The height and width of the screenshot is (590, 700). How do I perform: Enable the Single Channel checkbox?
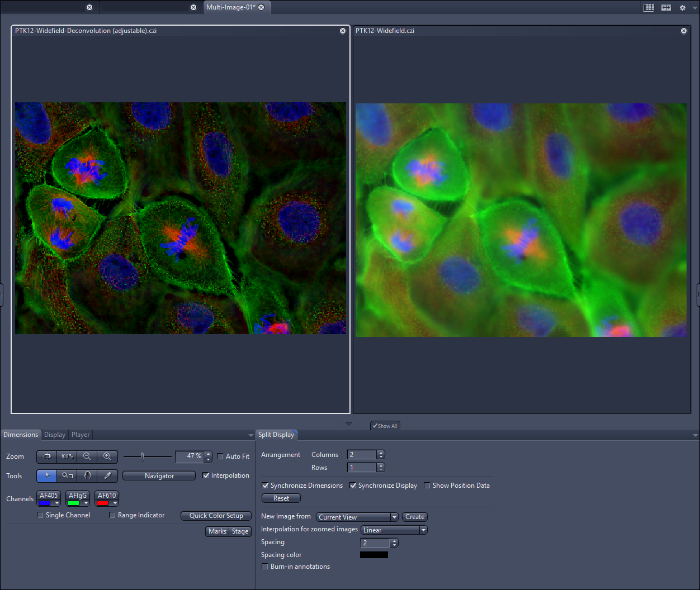(40, 515)
